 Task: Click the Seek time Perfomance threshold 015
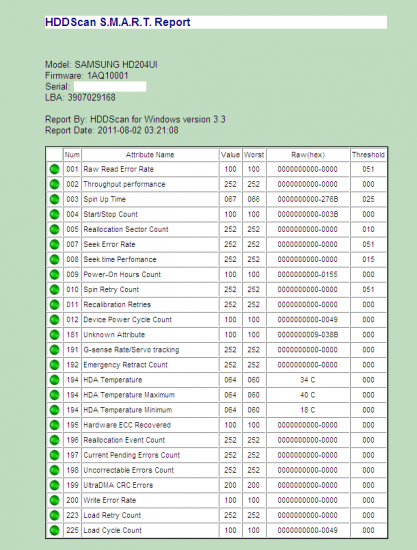point(368,260)
